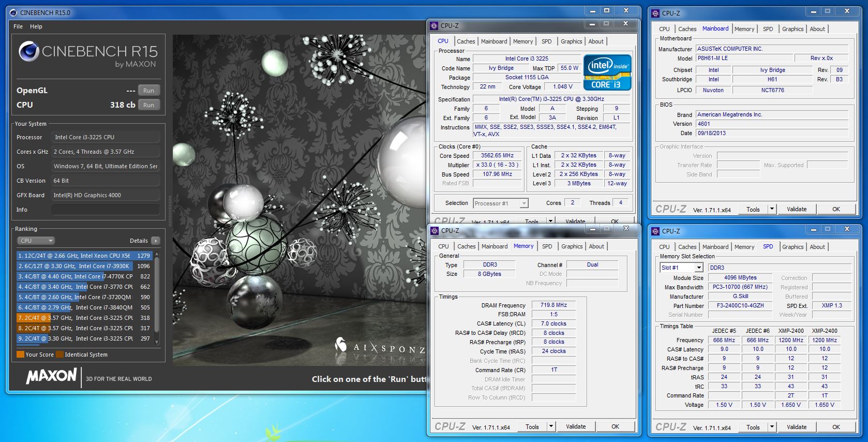868x442 pixels.
Task: Select the Core i7-3770 ranking row
Action: [x=84, y=287]
